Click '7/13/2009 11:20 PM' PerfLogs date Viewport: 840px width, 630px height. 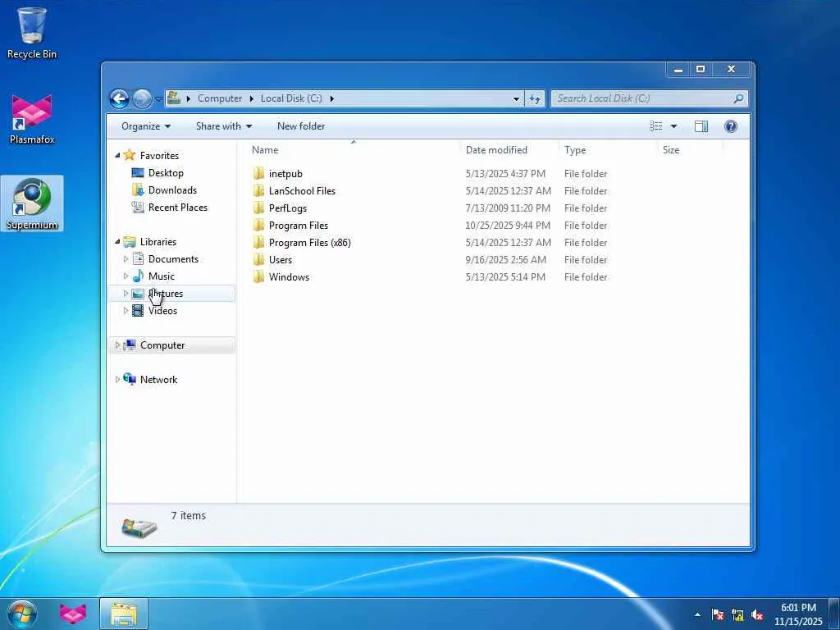click(507, 208)
